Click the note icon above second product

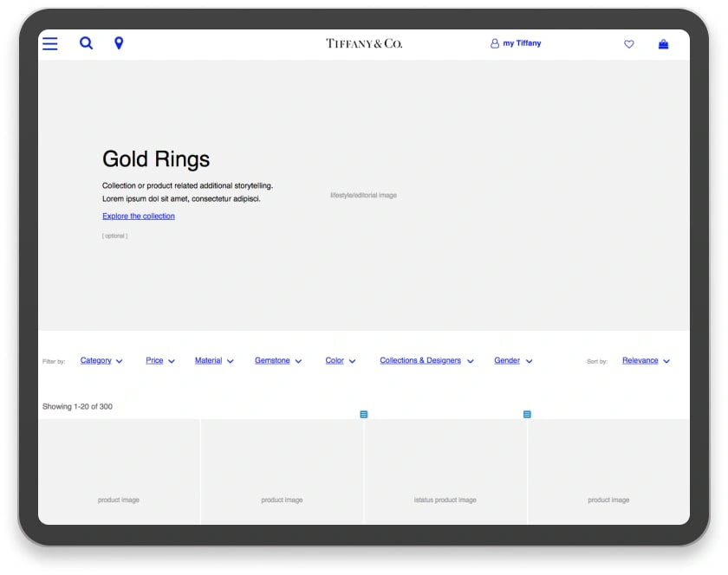pyautogui.click(x=363, y=414)
